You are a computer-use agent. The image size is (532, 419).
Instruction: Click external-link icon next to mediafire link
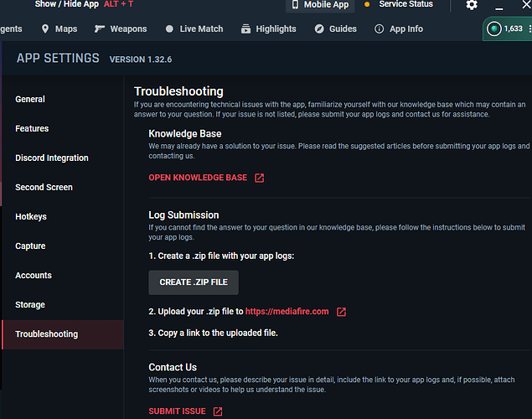pos(341,312)
